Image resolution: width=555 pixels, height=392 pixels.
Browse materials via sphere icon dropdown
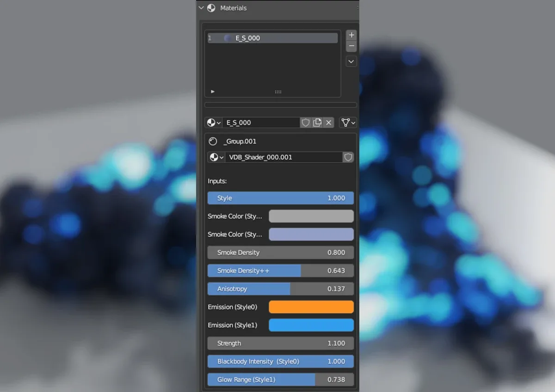tap(214, 122)
